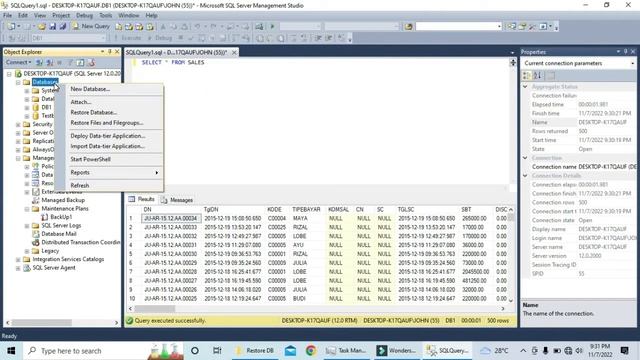This screenshot has width=640, height=360.
Task: Click the Database Engine Query icon after New Query
Action: (119, 27)
